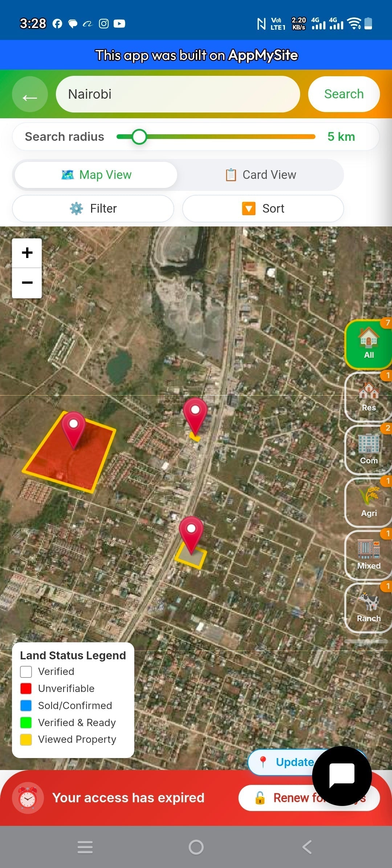Image resolution: width=392 pixels, height=868 pixels.
Task: Click the Nairobi location input field
Action: pyautogui.click(x=178, y=94)
